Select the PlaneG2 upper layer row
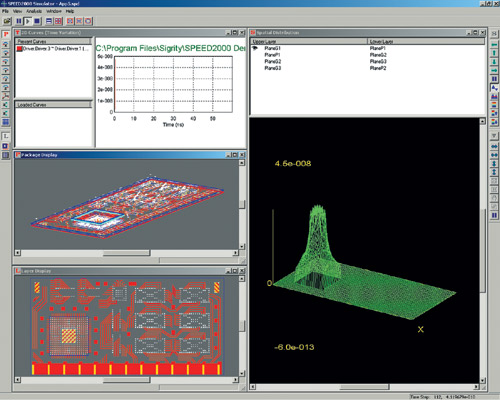The width and height of the screenshot is (500, 400). pyautogui.click(x=273, y=62)
